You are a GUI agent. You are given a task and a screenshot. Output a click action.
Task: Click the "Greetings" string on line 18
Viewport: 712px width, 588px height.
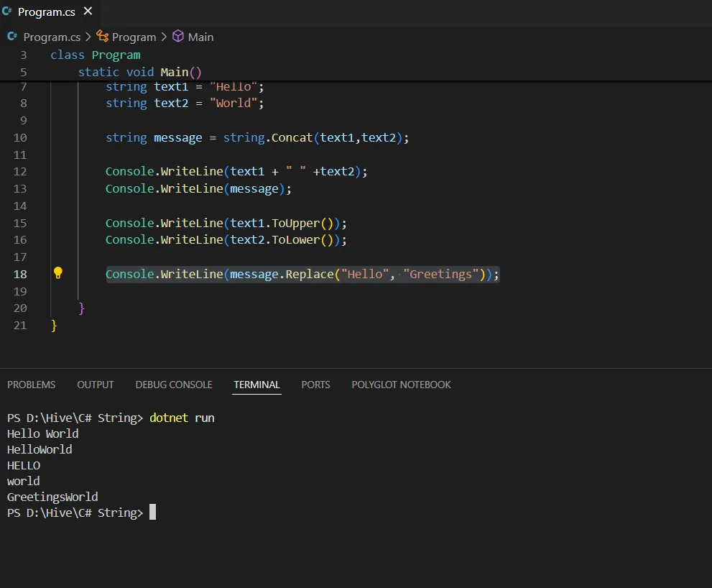(x=441, y=275)
